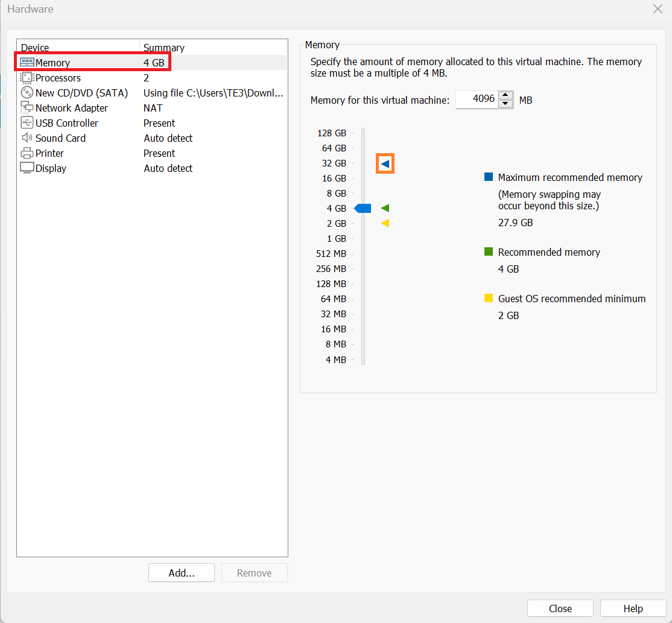This screenshot has width=672, height=623.
Task: Increase memory with the up spinner arrow
Action: coord(506,95)
